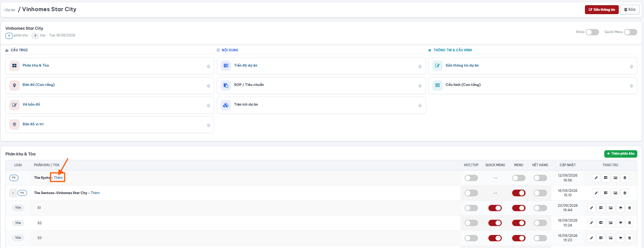Click the red Sửa thông tin button
The height and width of the screenshot is (248, 644).
(602, 10)
